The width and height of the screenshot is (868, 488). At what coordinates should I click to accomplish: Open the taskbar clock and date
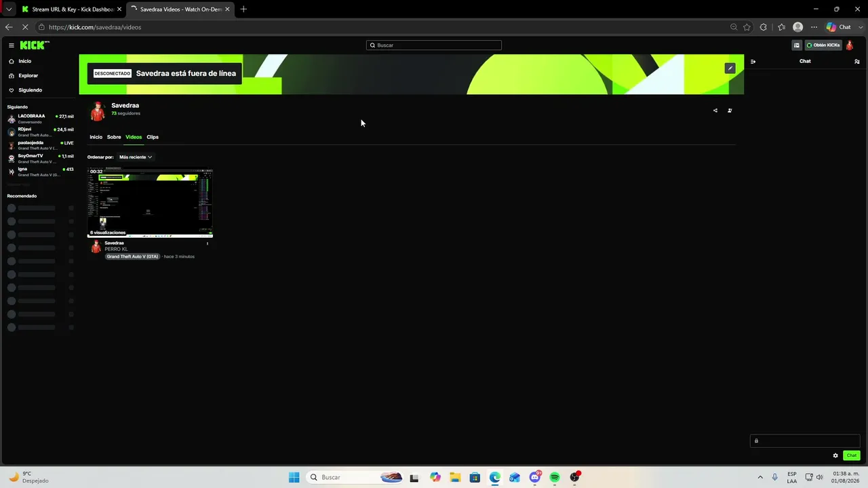845,477
